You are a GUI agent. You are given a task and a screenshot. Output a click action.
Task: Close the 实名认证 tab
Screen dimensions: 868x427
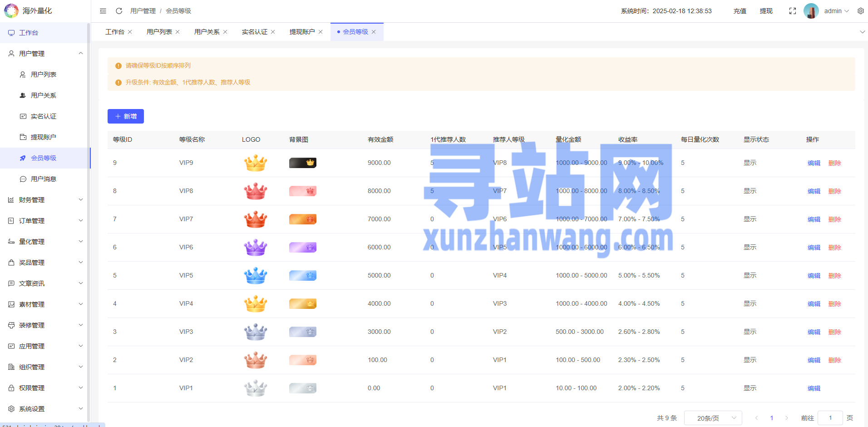pos(273,32)
